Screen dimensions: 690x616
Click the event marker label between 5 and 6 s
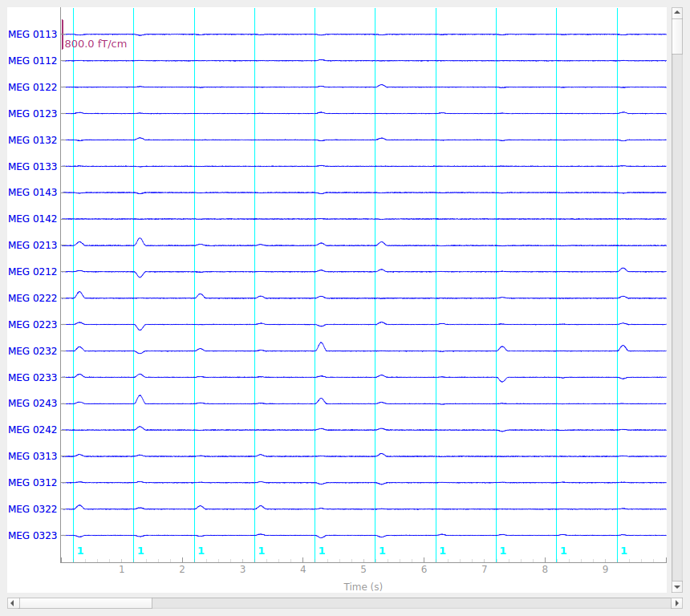(x=383, y=550)
